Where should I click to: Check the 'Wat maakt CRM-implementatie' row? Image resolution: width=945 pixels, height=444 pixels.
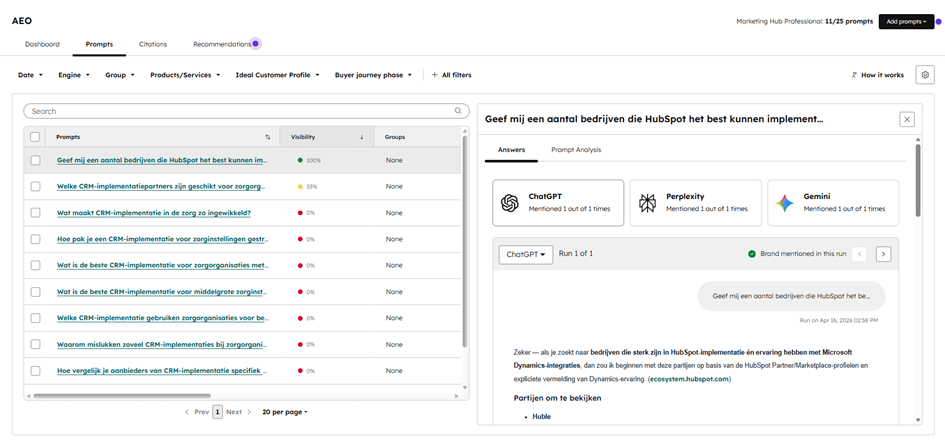35,213
